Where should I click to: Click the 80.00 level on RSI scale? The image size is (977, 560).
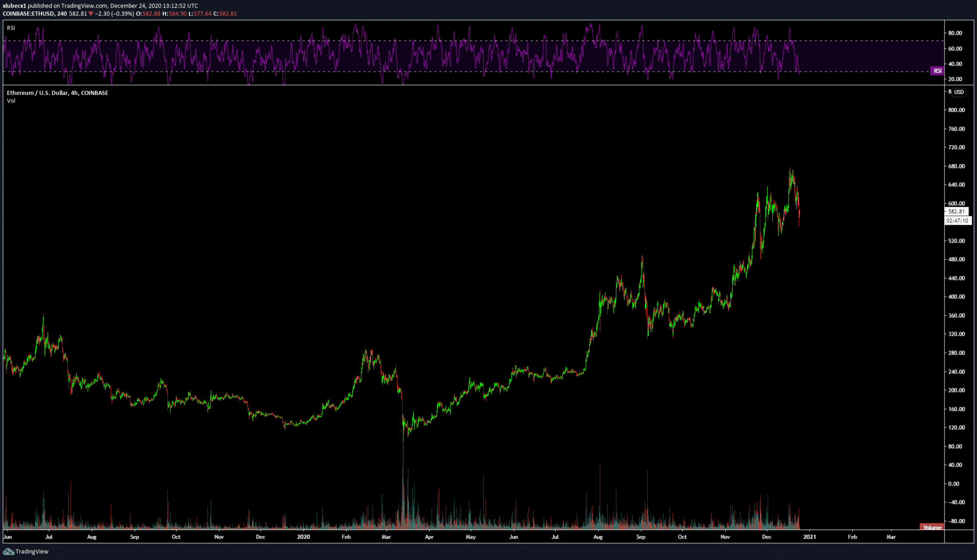pos(955,33)
